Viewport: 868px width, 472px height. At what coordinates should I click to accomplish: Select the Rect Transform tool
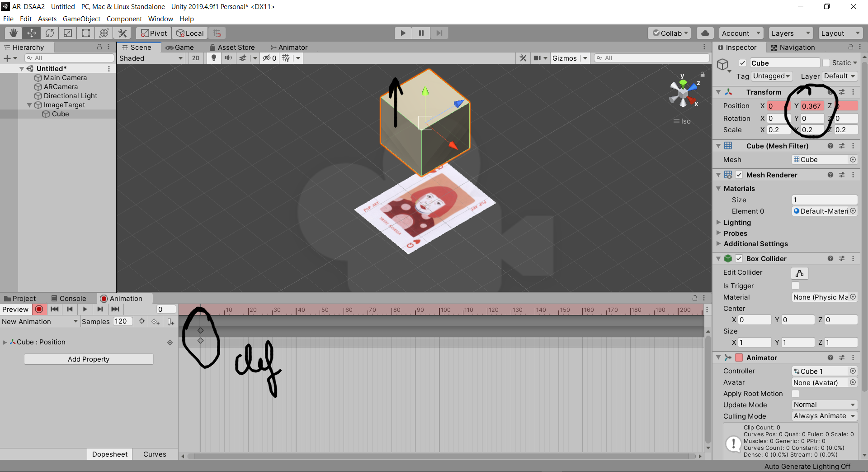(86, 33)
